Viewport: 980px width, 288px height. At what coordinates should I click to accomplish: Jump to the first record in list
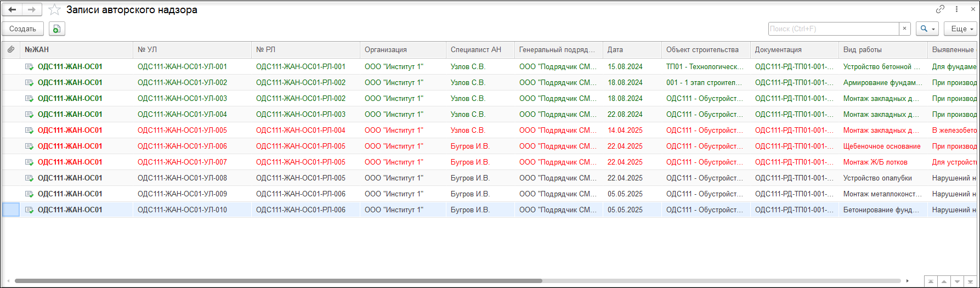[931, 281]
